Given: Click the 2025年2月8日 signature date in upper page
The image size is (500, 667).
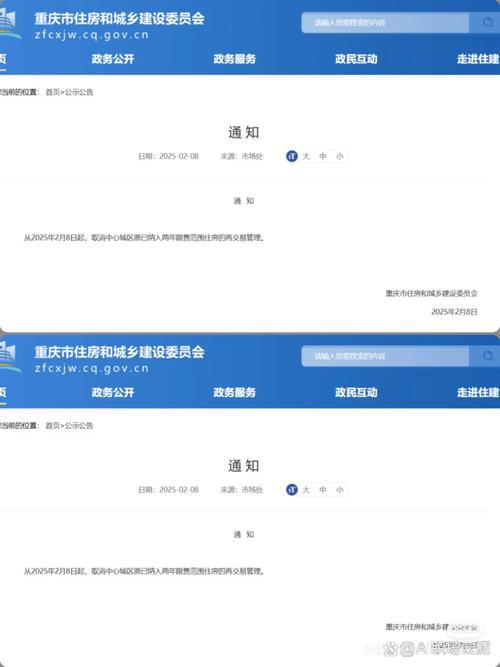Looking at the screenshot, I should pos(454,312).
